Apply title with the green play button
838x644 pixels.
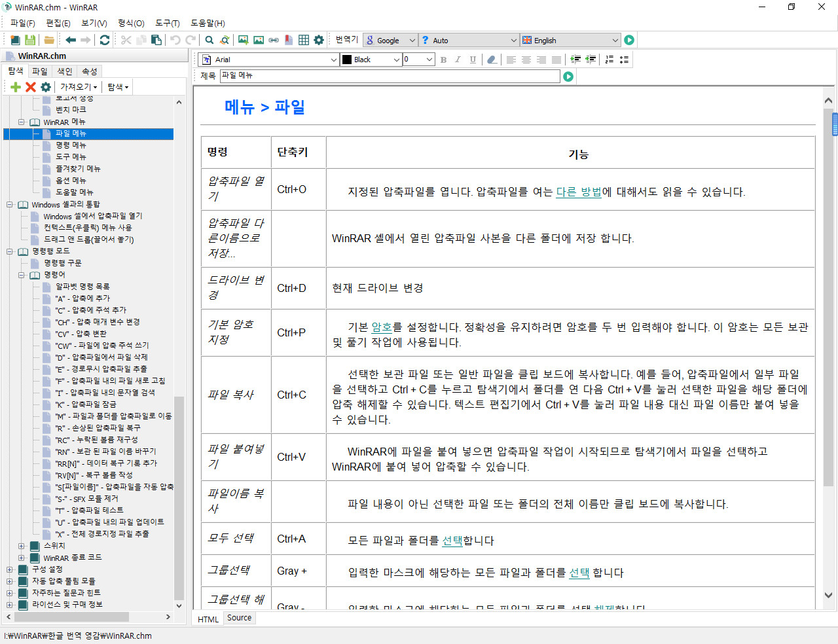coord(568,77)
